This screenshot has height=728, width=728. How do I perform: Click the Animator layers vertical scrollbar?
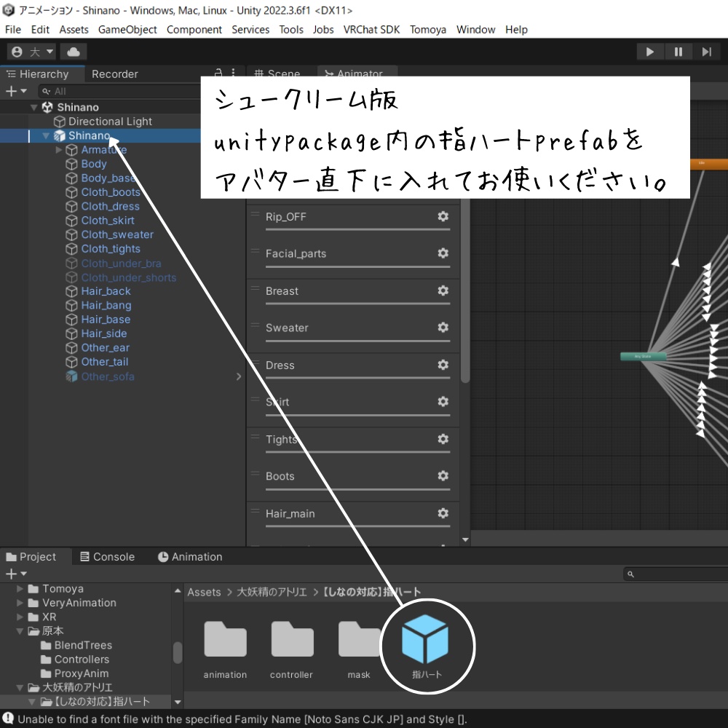click(465, 290)
